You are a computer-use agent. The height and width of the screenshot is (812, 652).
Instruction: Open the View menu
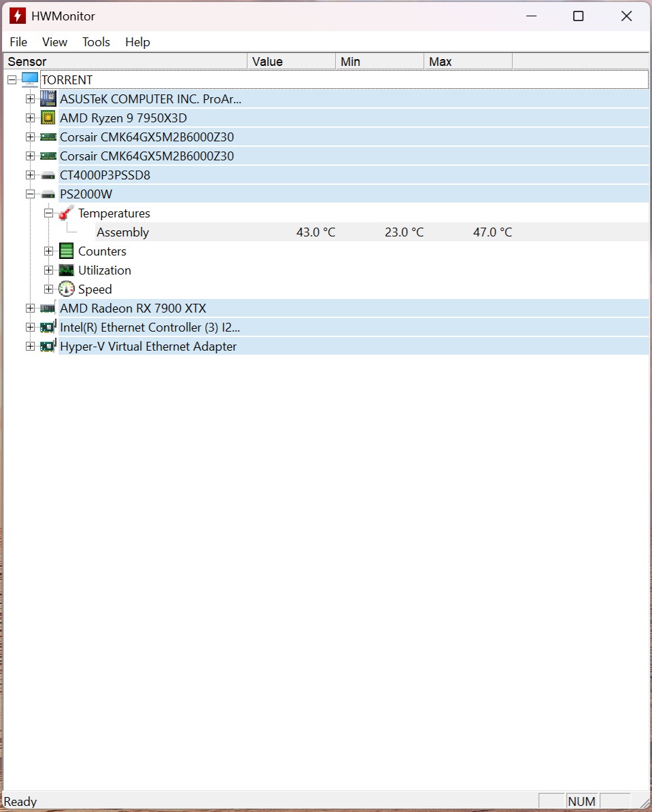[54, 42]
